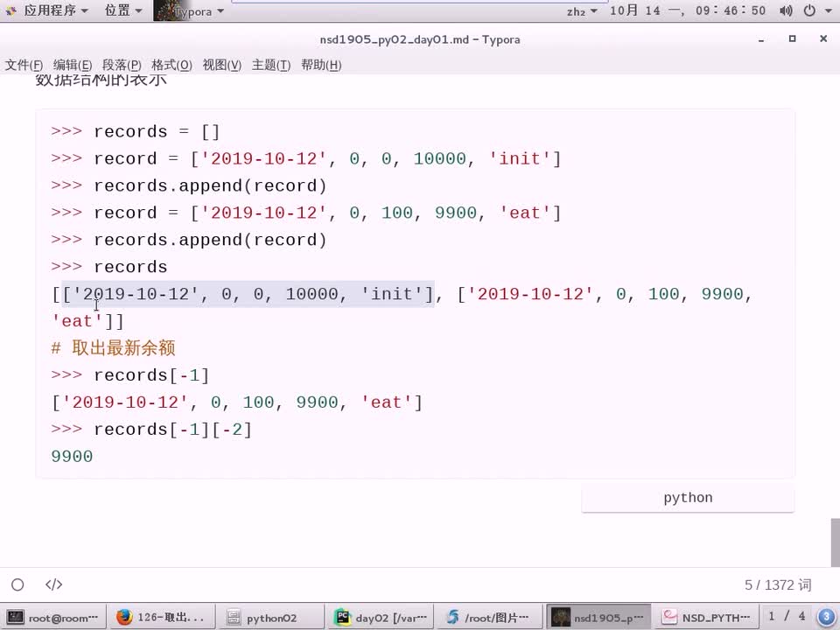Image resolution: width=840 pixels, height=630 pixels.
Task: Switch to nsd1905 Typora taskbar item
Action: pos(598,618)
